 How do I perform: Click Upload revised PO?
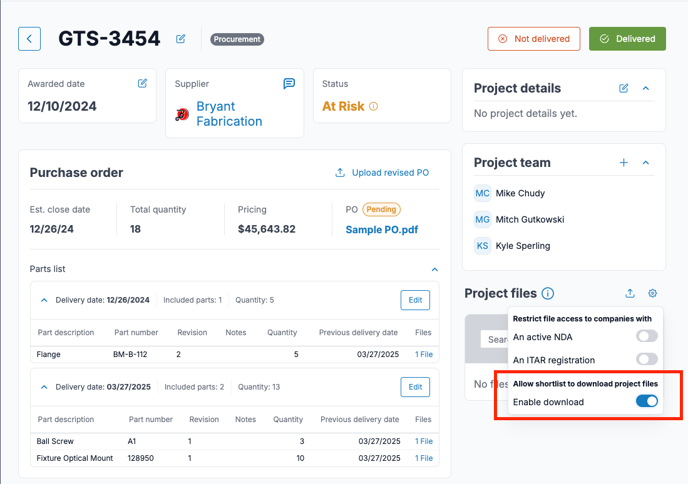[x=382, y=172]
